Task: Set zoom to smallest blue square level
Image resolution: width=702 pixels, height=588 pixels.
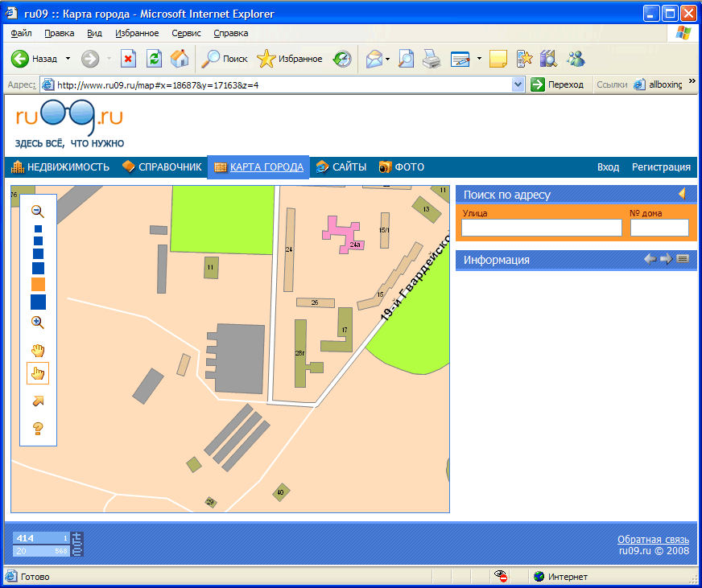Action: coord(38,229)
